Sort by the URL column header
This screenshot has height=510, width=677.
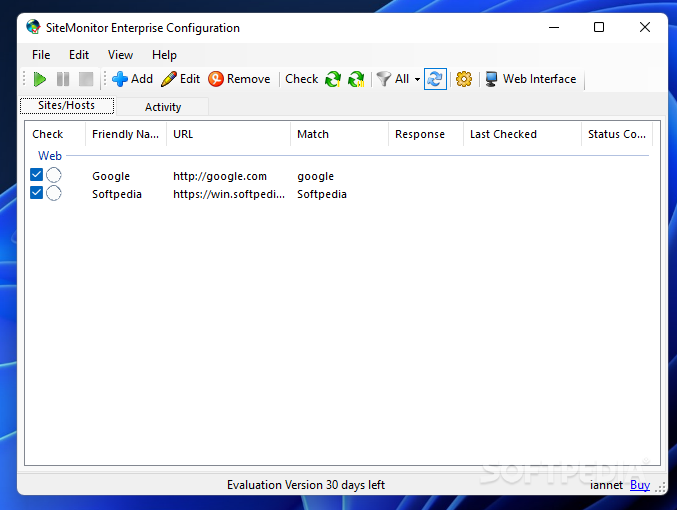228,134
